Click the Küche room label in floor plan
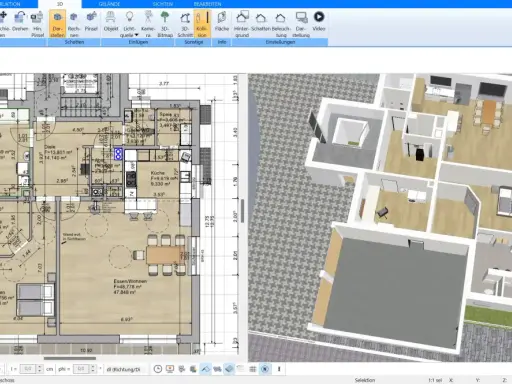512x384 pixels. coord(158,173)
